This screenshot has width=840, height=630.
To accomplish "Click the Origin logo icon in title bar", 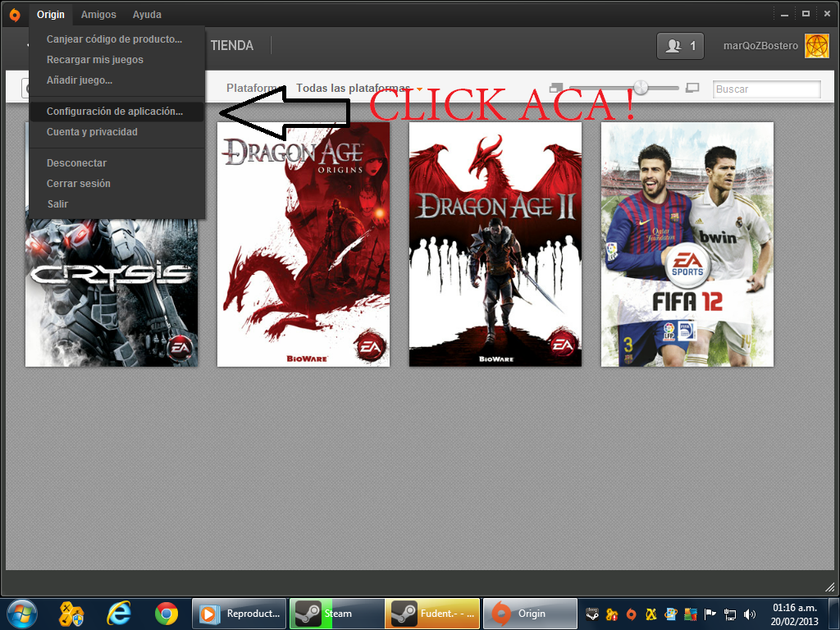I will [x=15, y=15].
